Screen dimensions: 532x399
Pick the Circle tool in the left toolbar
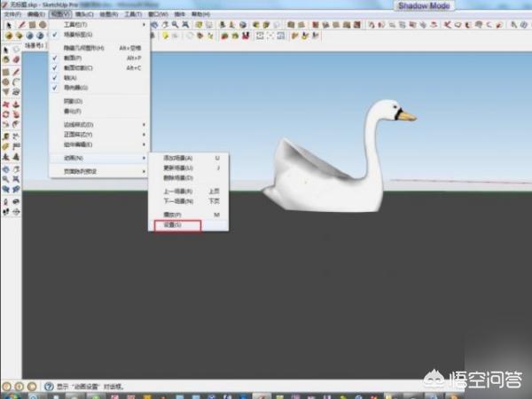click(x=6, y=82)
